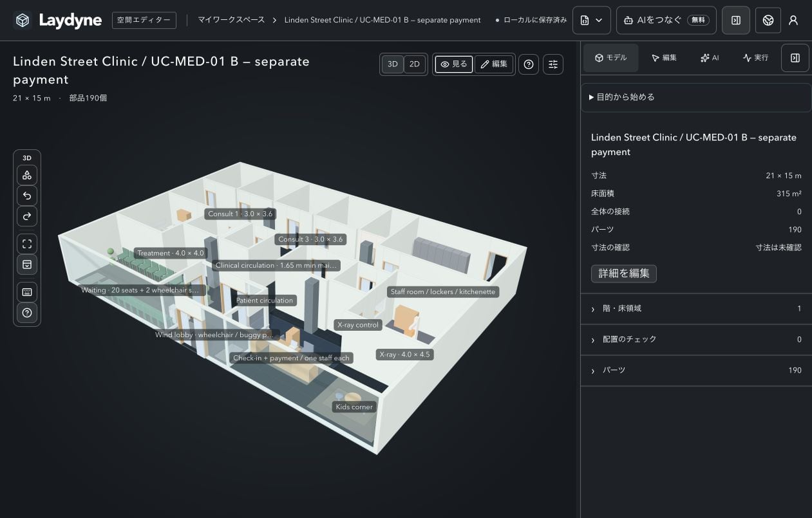Click the Consult 1 · 3.0 × 3.6 label
The width and height of the screenshot is (812, 518).
coord(240,214)
